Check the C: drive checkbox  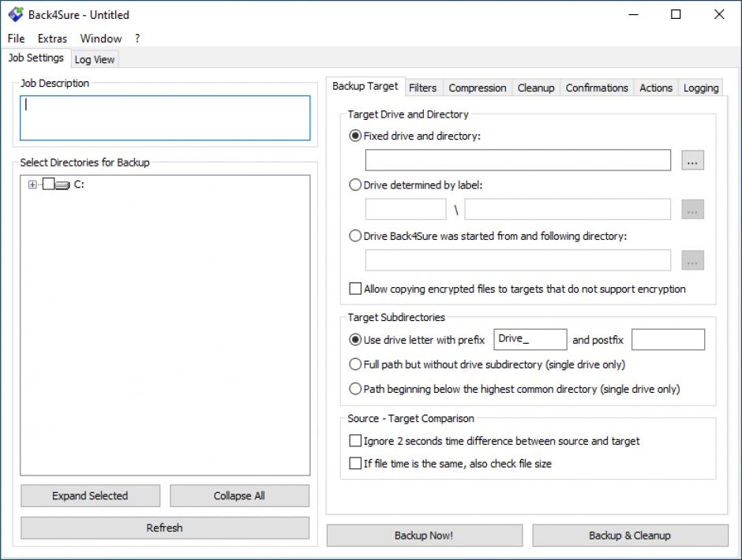coord(48,184)
